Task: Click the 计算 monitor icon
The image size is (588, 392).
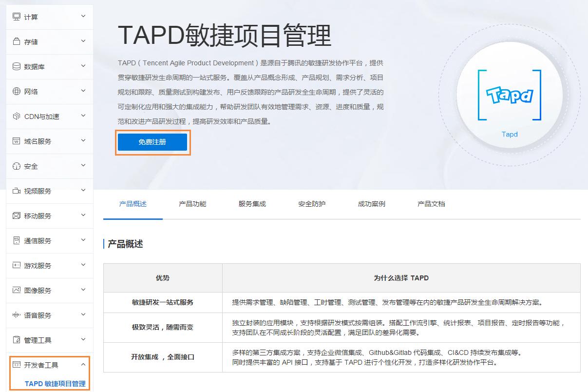Action: (16, 17)
